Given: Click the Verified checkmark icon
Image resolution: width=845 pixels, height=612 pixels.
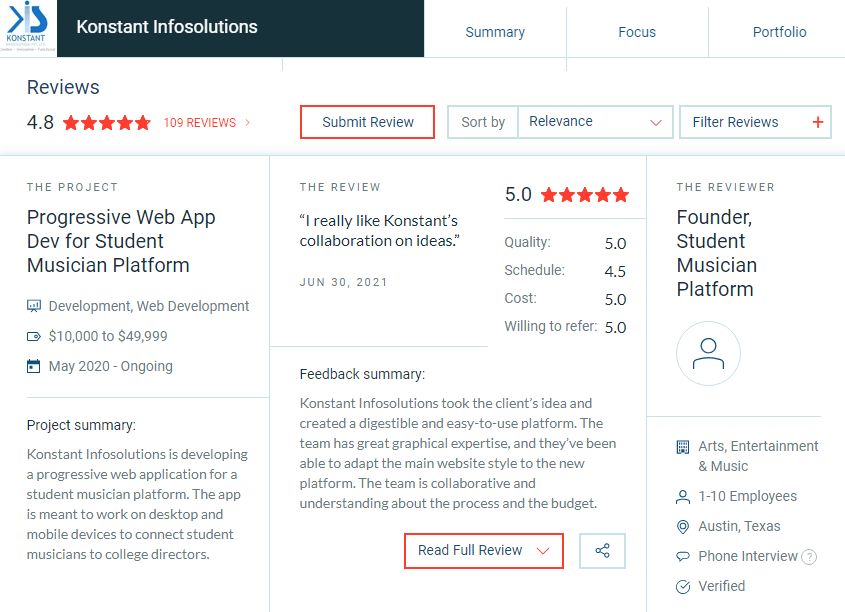Looking at the screenshot, I should pyautogui.click(x=683, y=587).
